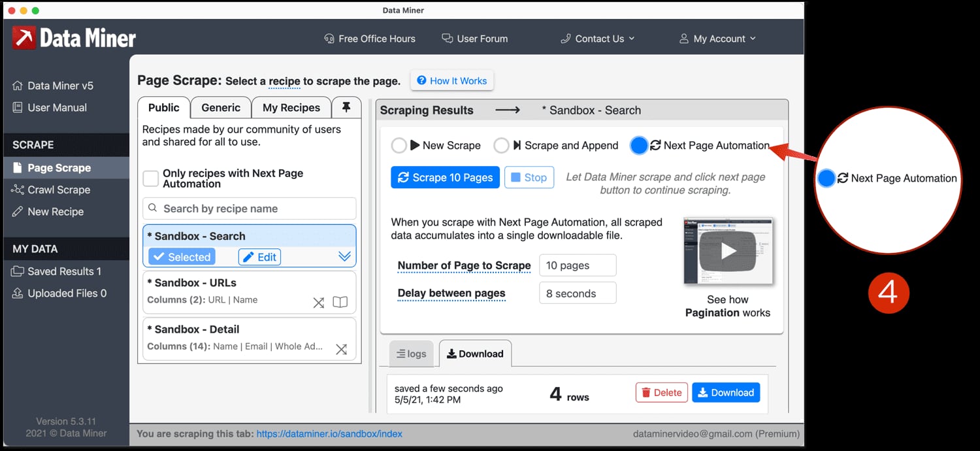Screen dimensions: 980x451
Task: Click the 8 seconds delay field
Action: click(578, 293)
